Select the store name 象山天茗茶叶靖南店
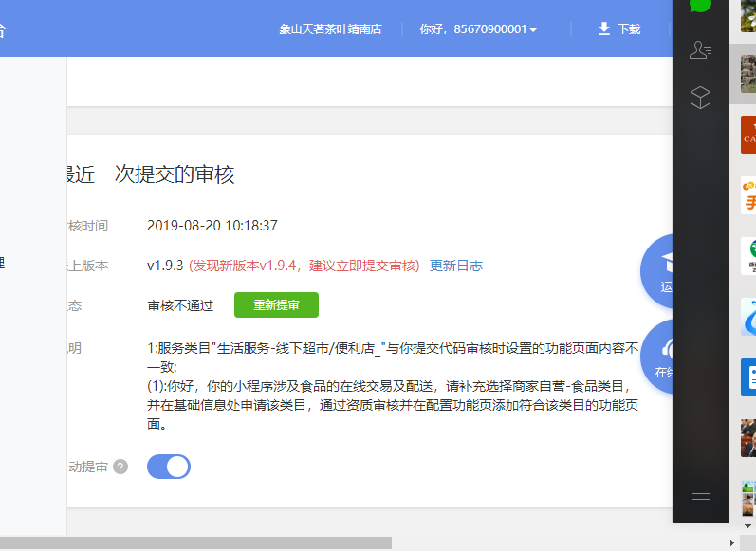 330,29
